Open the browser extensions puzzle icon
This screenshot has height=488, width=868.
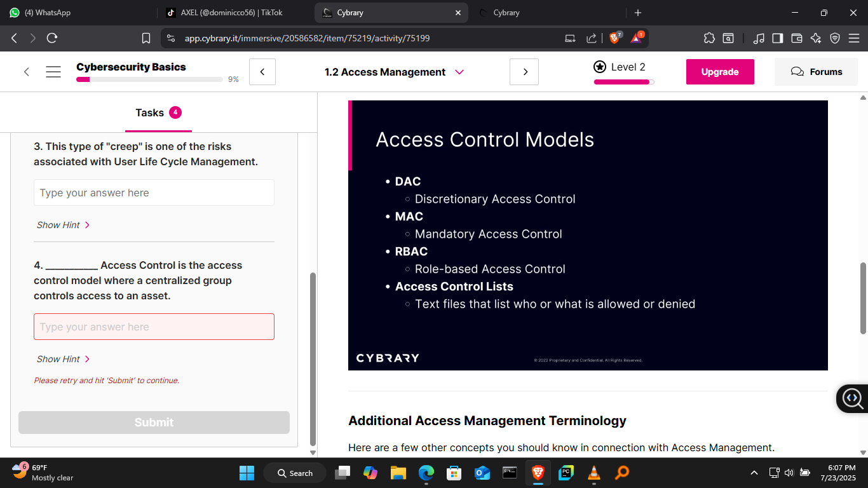pos(709,38)
